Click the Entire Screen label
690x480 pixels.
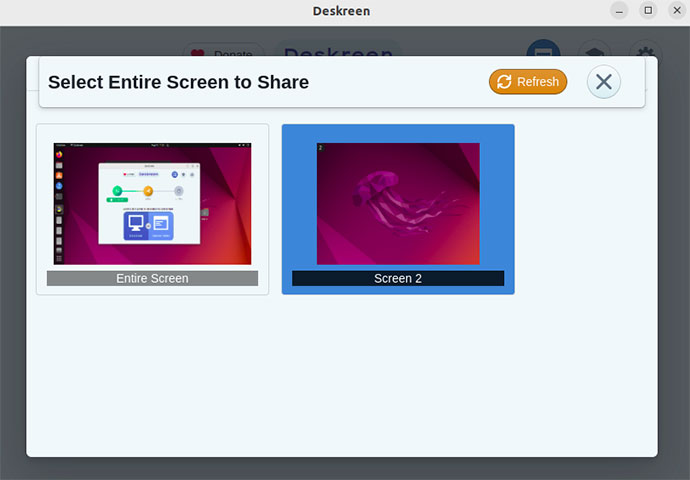tap(152, 278)
